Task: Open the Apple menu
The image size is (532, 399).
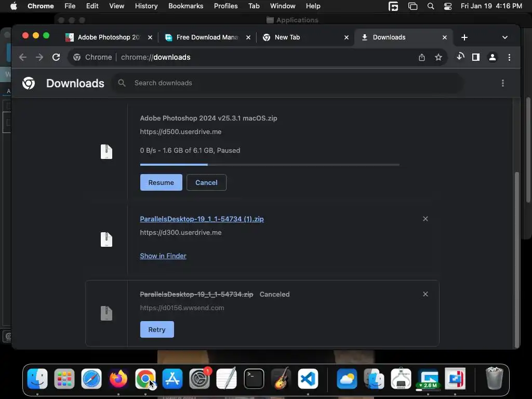Action: coord(14,6)
